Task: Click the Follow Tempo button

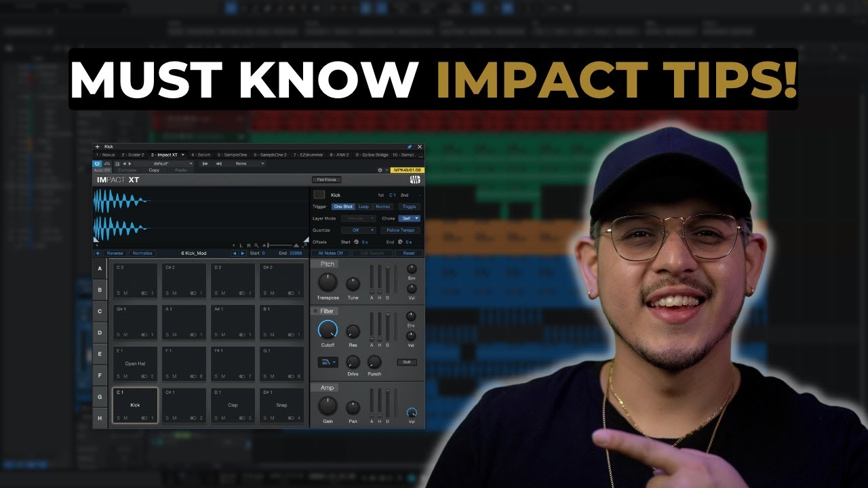Action: coord(400,230)
